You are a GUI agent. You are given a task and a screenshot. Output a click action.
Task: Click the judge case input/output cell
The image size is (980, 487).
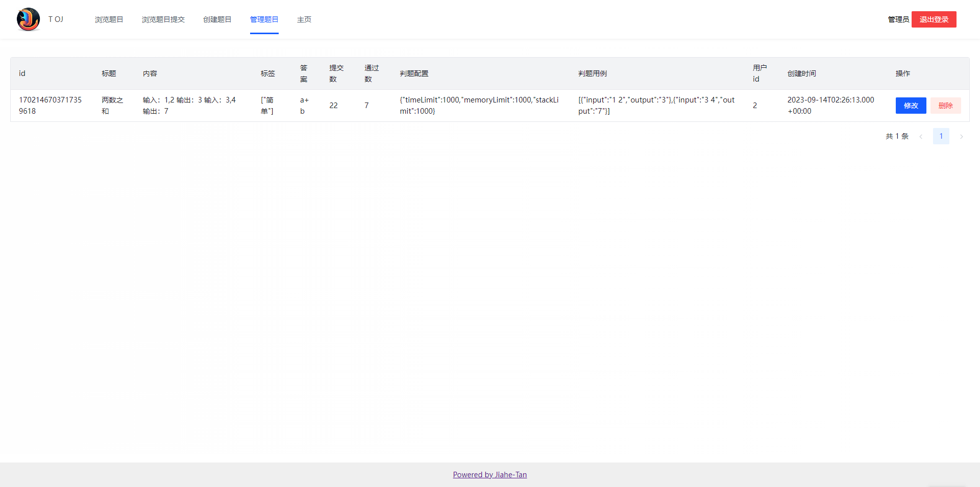click(x=657, y=106)
